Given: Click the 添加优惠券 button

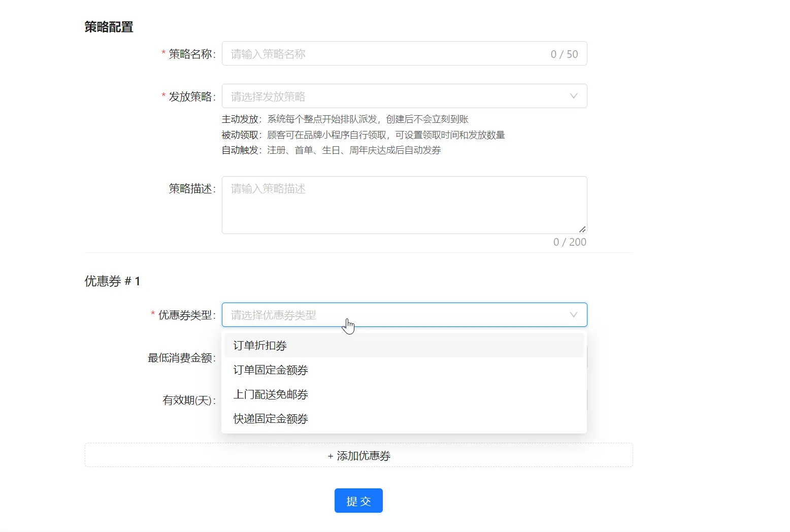Looking at the screenshot, I should [x=359, y=455].
